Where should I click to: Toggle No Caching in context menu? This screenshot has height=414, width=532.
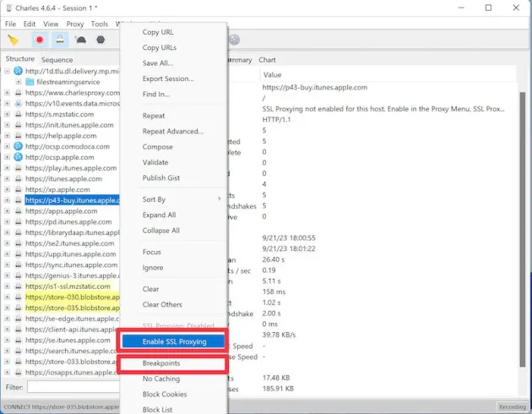pyautogui.click(x=163, y=379)
